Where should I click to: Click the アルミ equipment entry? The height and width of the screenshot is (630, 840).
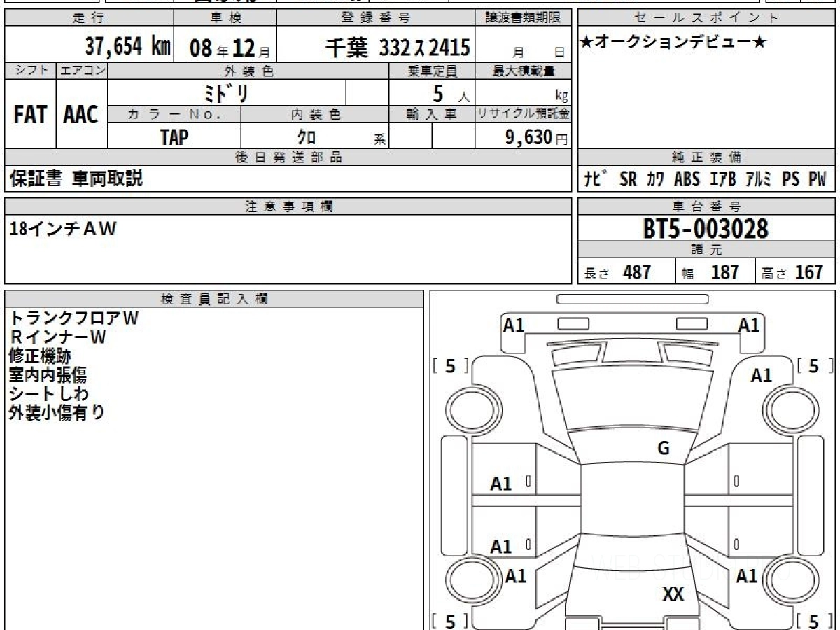pyautogui.click(x=758, y=179)
